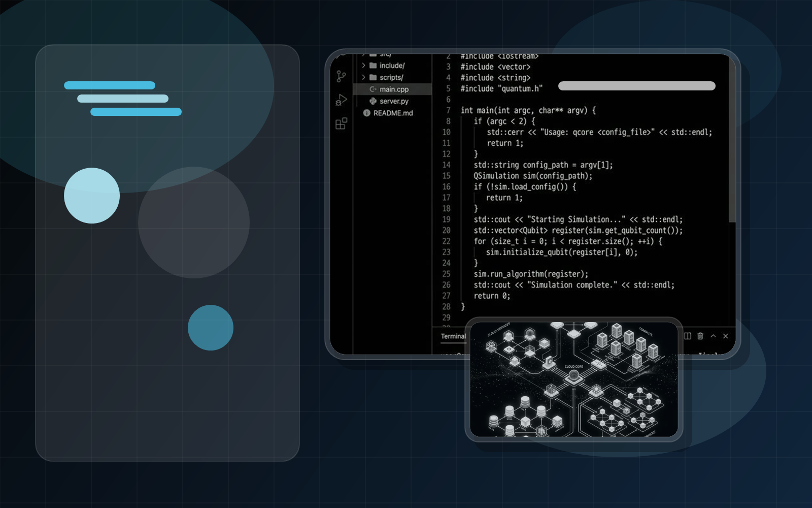This screenshot has height=508, width=812.
Task: Open the Source Control view icon
Action: point(342,76)
